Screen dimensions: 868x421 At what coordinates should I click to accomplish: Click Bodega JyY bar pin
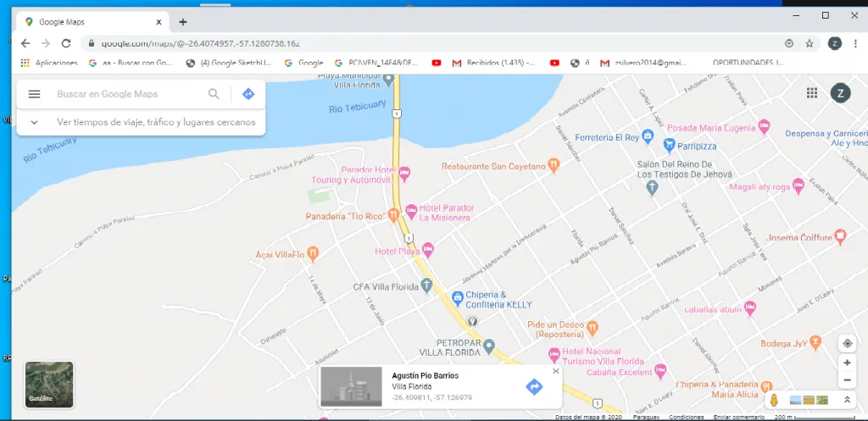815,342
